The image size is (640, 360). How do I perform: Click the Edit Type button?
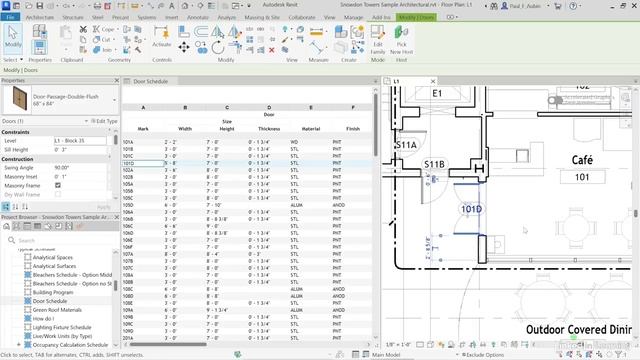tap(104, 121)
